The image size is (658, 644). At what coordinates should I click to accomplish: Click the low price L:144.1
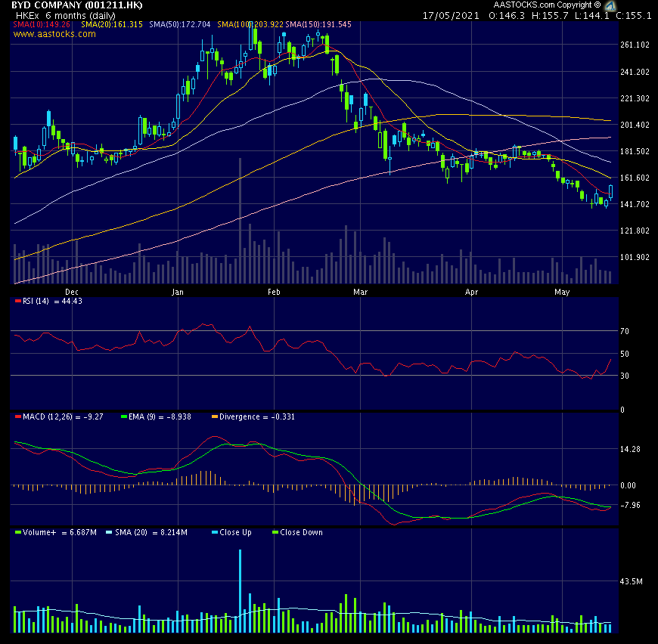591,16
